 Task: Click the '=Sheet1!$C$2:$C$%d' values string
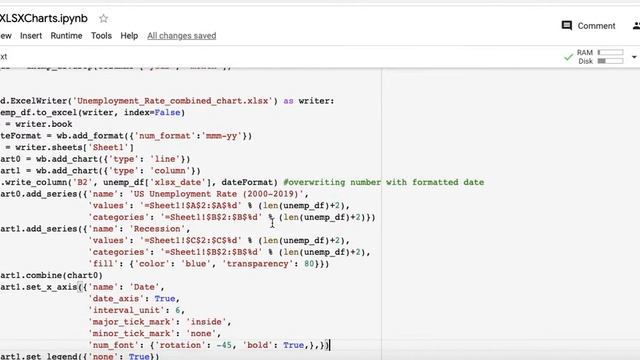(191, 240)
